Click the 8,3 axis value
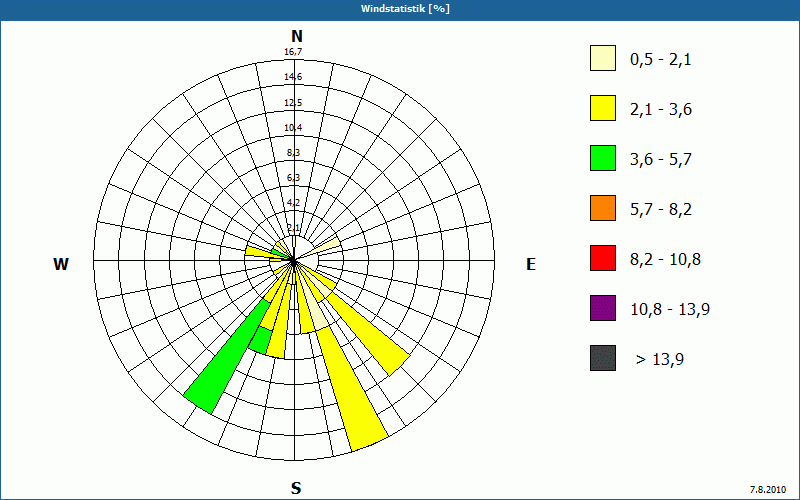This screenshot has width=800, height=500. 293,153
